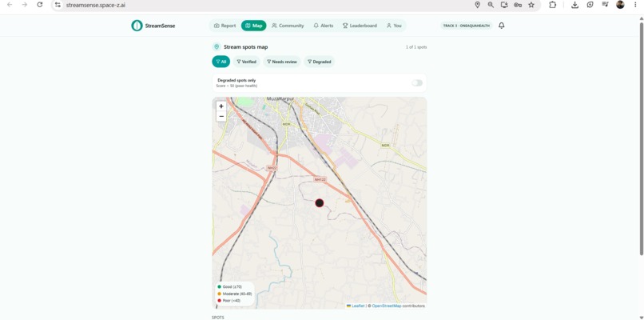644x320 pixels.
Task: Click the '1 of 1 spots' counter
Action: click(416, 47)
